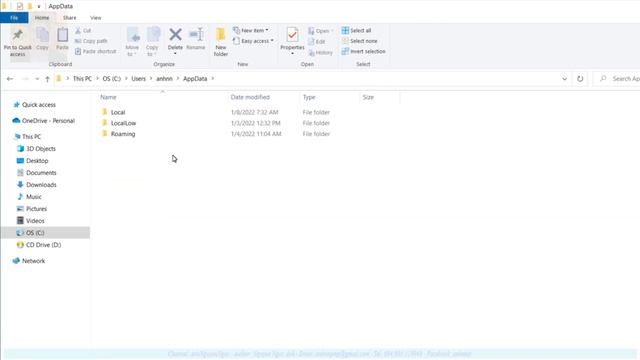Click Invert selection
The width and height of the screenshot is (640, 360).
tap(363, 51)
